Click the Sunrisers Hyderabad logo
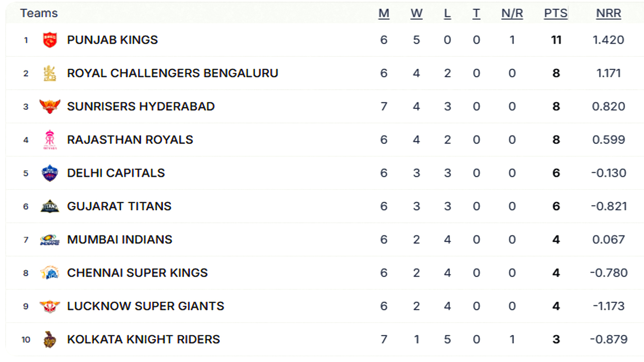The image size is (644, 362). 50,107
